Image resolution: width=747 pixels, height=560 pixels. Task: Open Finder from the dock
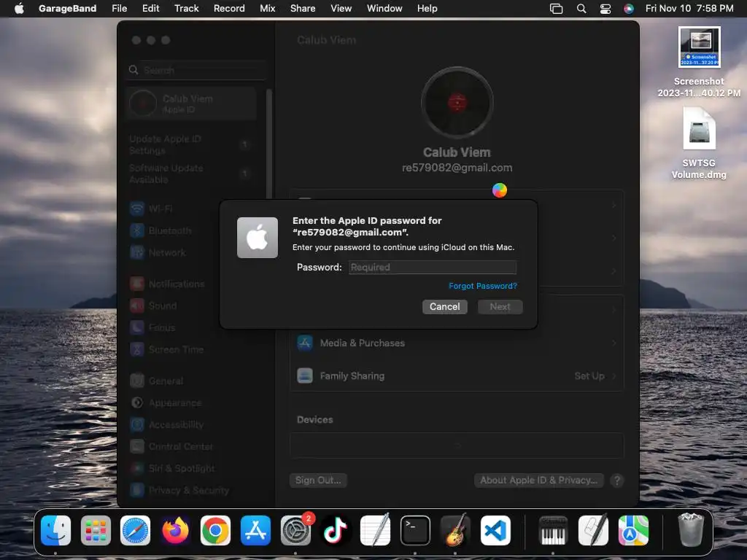coord(55,530)
